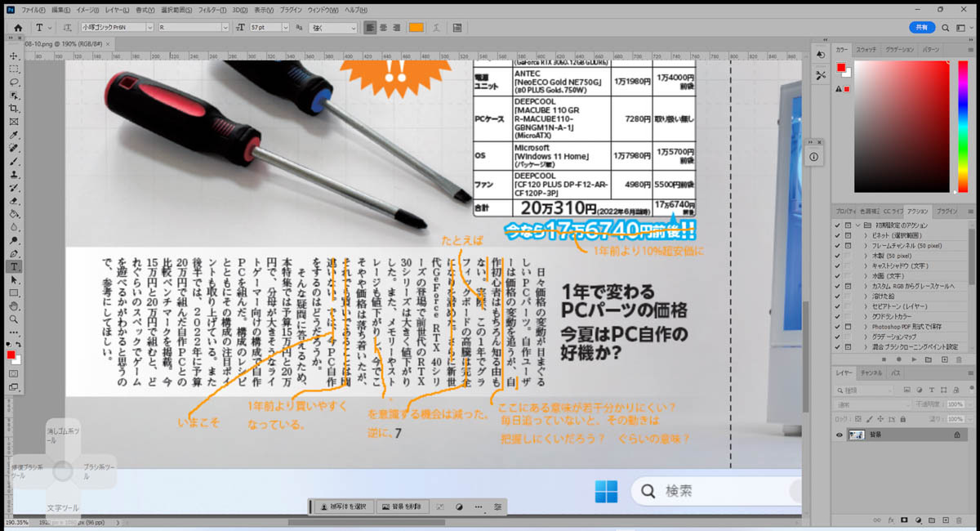Viewport: 980px width, 531px height.
Task: Toggle dialog box for Photoshop PDF 形式で保存
Action: (848, 326)
